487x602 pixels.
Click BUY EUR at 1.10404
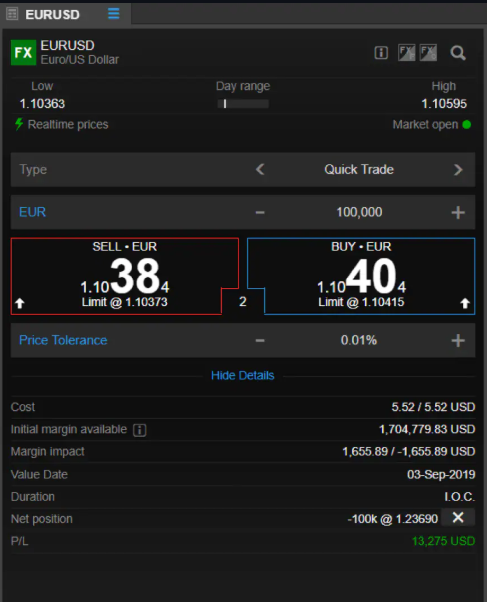tap(361, 276)
